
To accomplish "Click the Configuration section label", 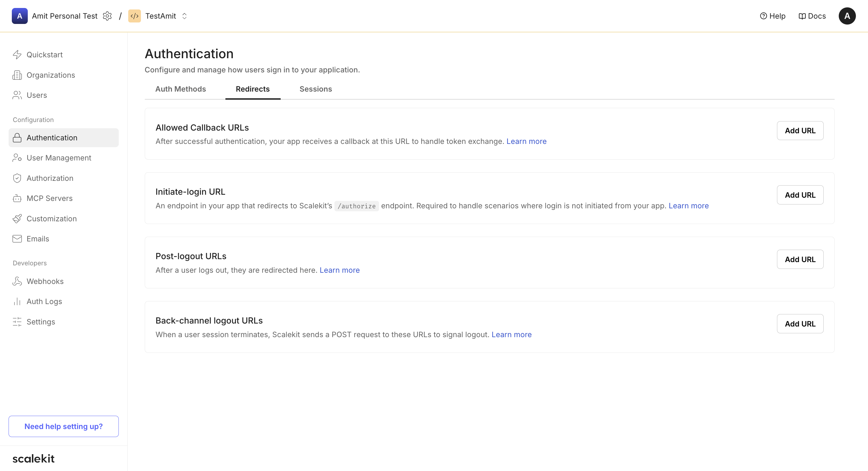I will click(x=33, y=120).
